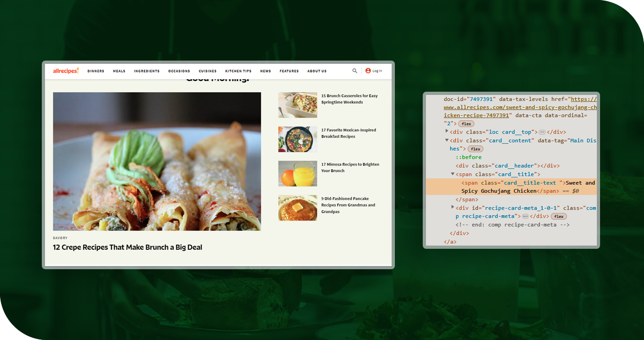
Task: Open the Mimosa Recipes orange juice thumbnail
Action: [x=297, y=173]
